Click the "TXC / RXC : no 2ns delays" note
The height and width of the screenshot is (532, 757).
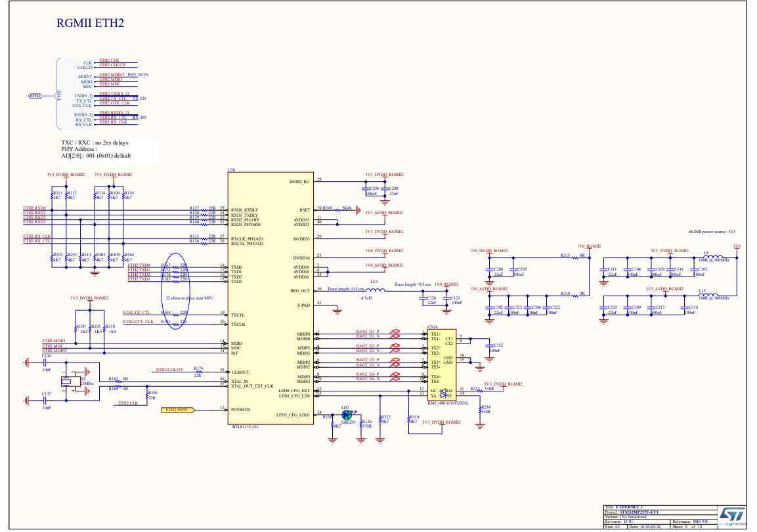(x=95, y=143)
